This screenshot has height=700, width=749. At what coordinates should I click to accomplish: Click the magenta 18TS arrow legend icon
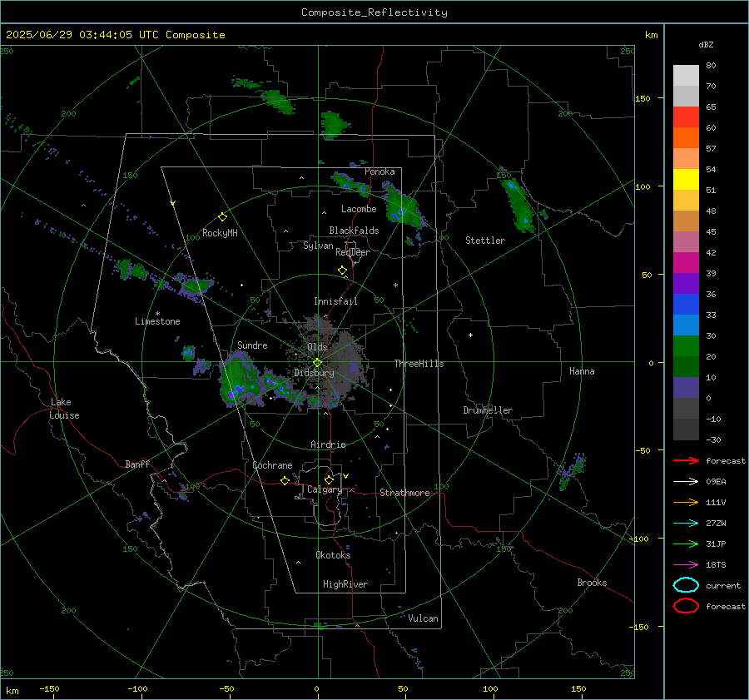point(686,565)
